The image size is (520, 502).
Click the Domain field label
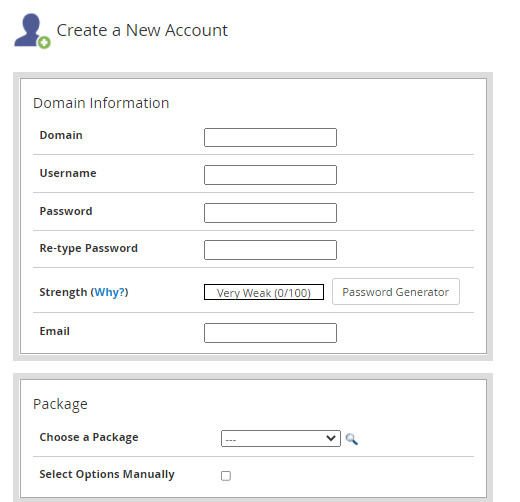point(61,135)
